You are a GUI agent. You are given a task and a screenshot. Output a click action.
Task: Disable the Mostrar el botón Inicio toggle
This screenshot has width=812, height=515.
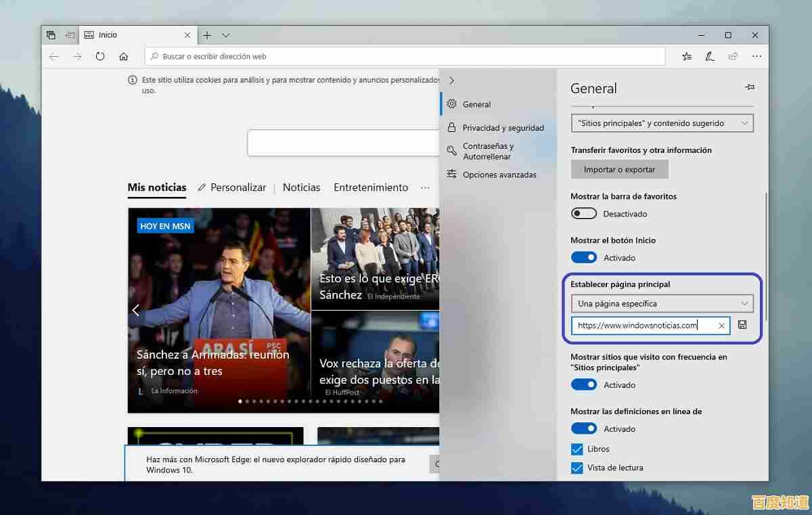tap(583, 257)
